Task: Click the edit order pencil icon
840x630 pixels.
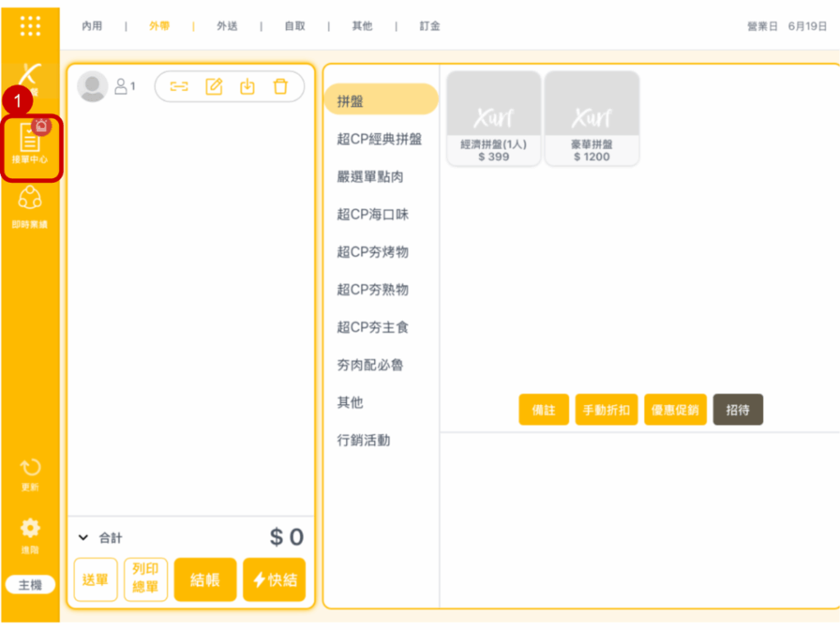Action: (214, 86)
